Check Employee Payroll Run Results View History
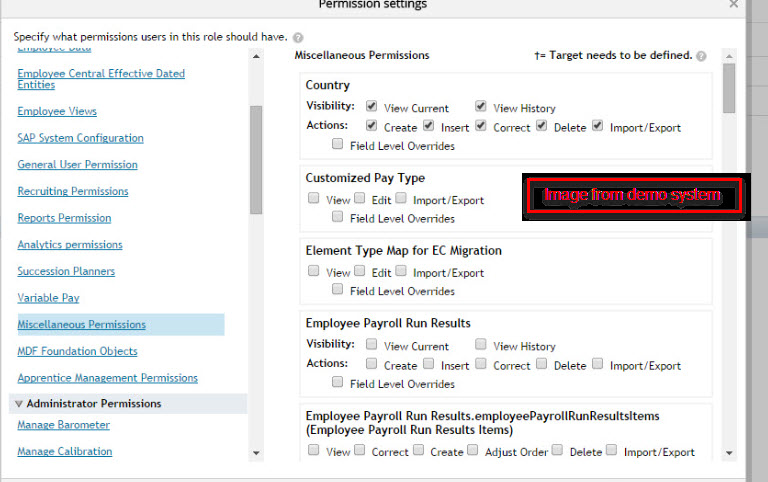 pos(481,344)
